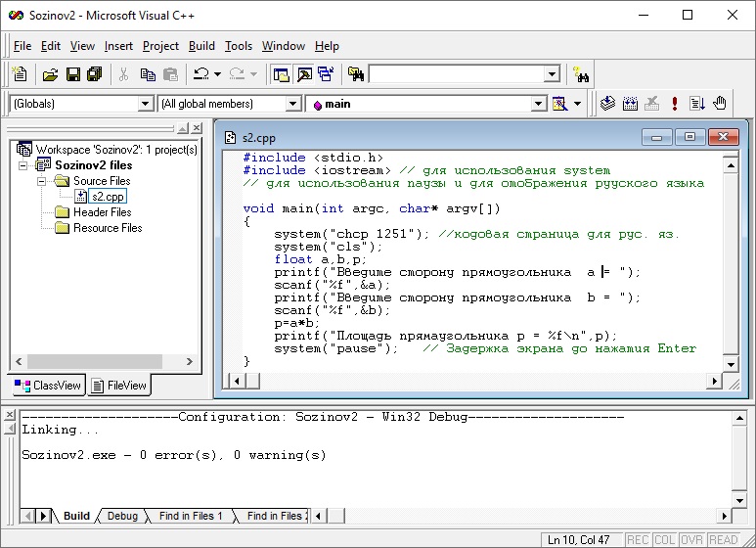Image resolution: width=756 pixels, height=548 pixels.
Task: Open the View menu
Action: pos(82,46)
